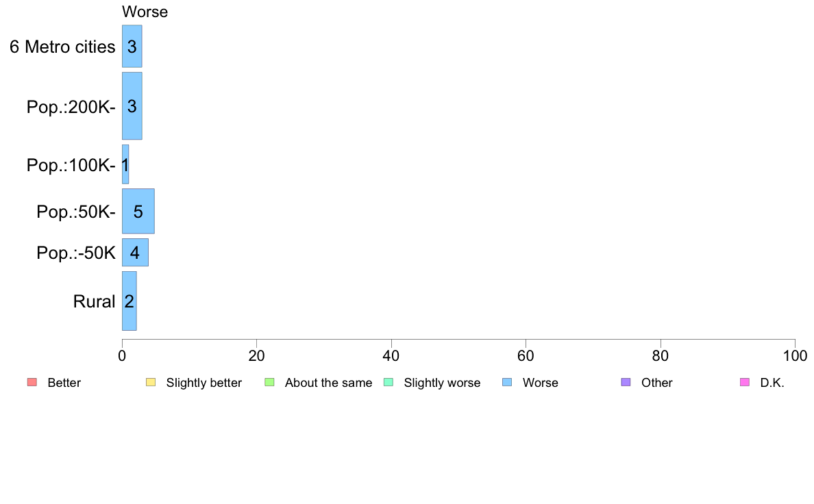The width and height of the screenshot is (814, 504).
Task: Click the green About the same swatch
Action: point(269,383)
